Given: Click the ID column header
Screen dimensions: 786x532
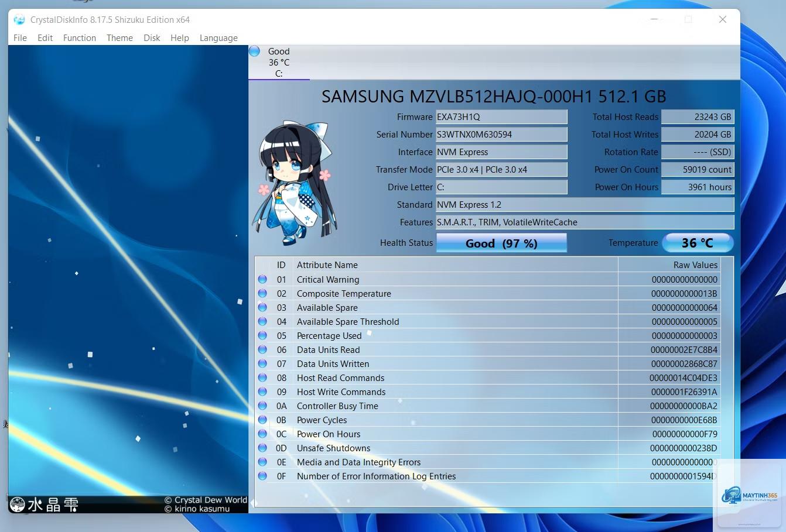Looking at the screenshot, I should pos(281,265).
